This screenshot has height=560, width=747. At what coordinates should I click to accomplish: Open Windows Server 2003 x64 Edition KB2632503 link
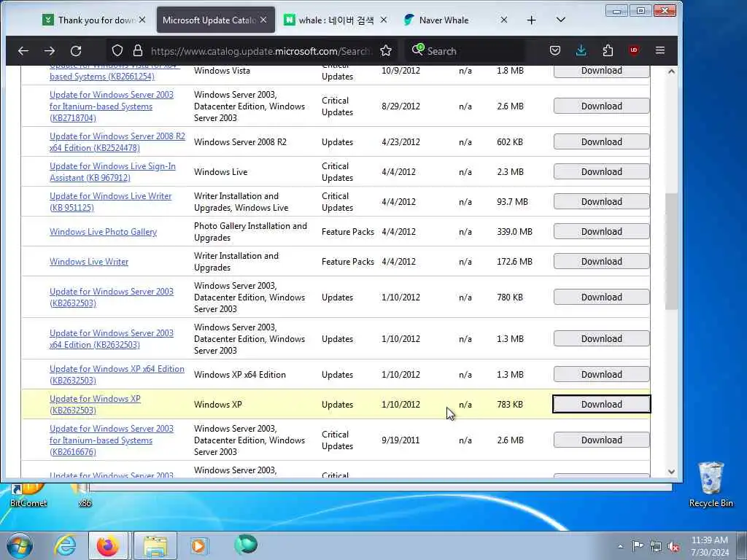112,339
